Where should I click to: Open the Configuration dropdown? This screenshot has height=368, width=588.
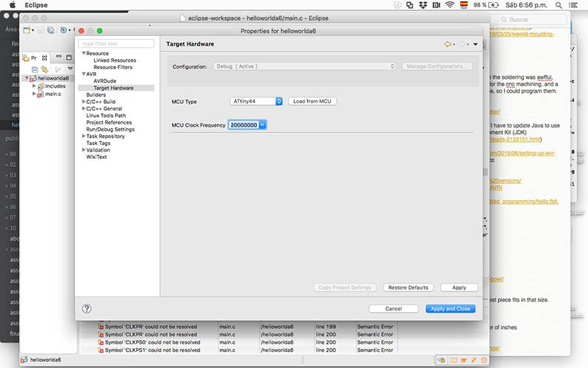[x=304, y=66]
